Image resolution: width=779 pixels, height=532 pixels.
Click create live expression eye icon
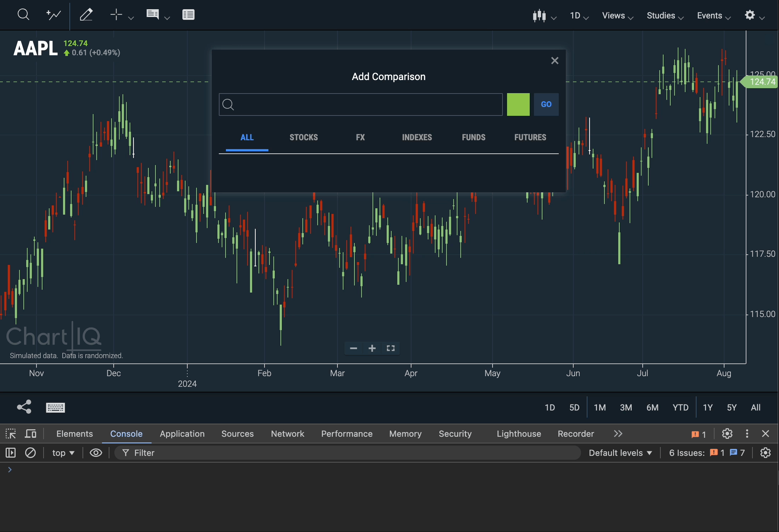[x=96, y=453]
